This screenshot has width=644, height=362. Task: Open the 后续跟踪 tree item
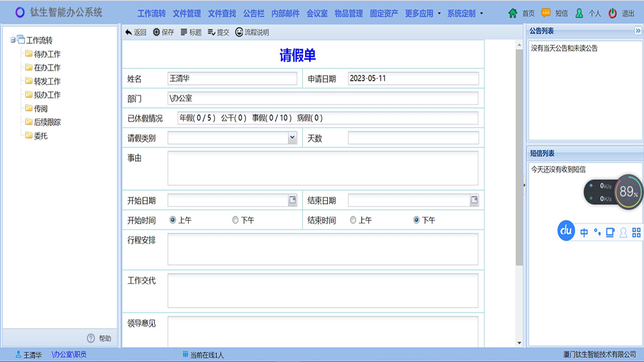tap(47, 122)
